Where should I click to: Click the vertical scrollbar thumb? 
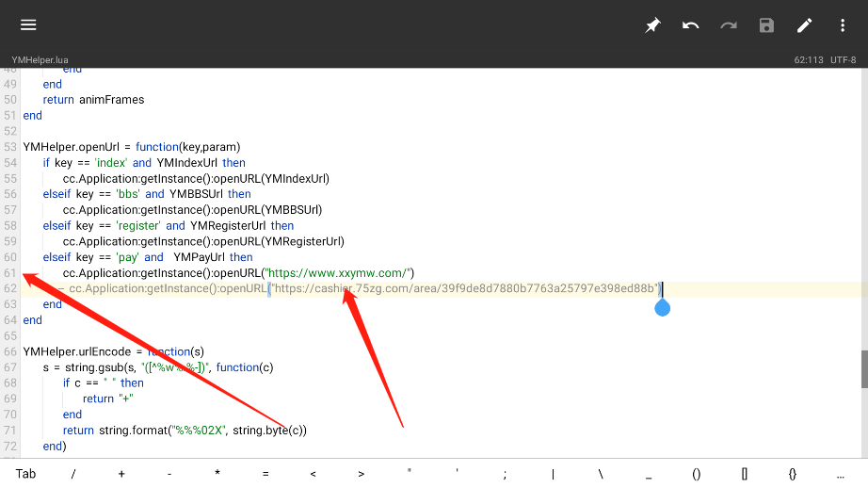(863, 368)
